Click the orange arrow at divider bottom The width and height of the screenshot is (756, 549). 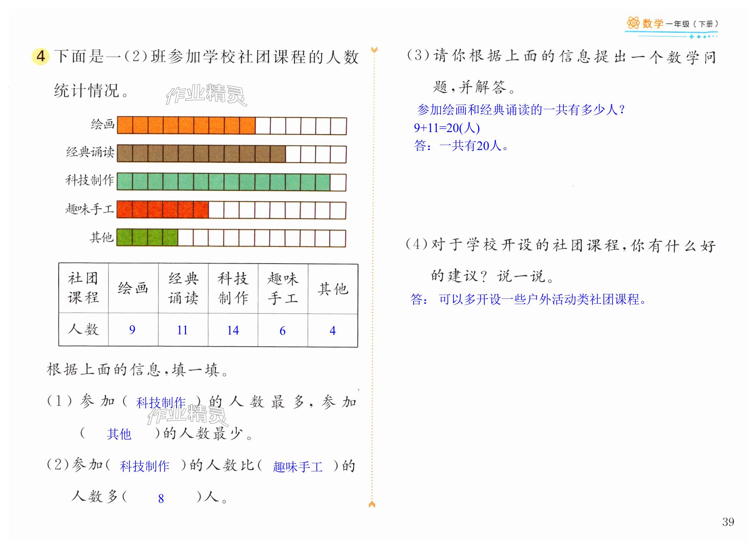(x=372, y=504)
